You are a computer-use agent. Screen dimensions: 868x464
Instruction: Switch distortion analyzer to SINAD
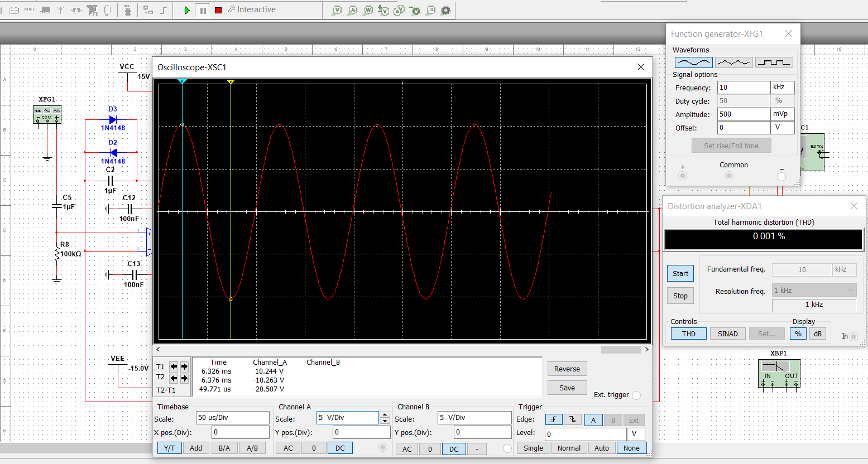pos(727,333)
